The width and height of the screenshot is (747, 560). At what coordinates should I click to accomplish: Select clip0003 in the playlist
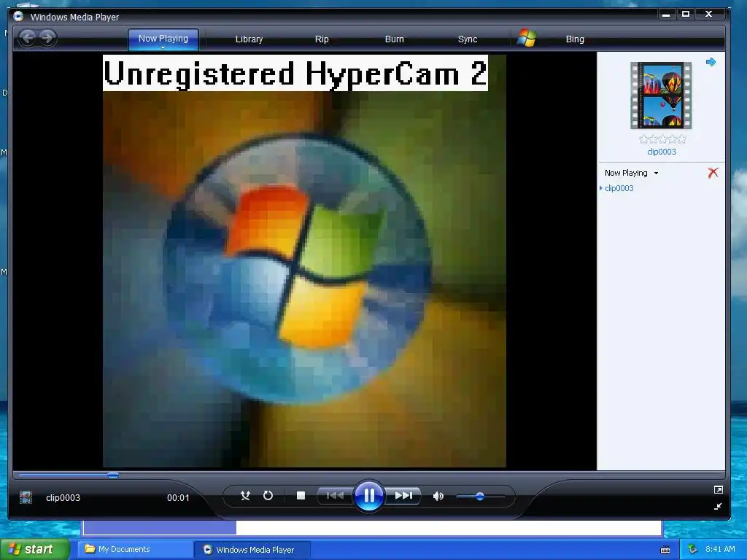click(x=619, y=188)
